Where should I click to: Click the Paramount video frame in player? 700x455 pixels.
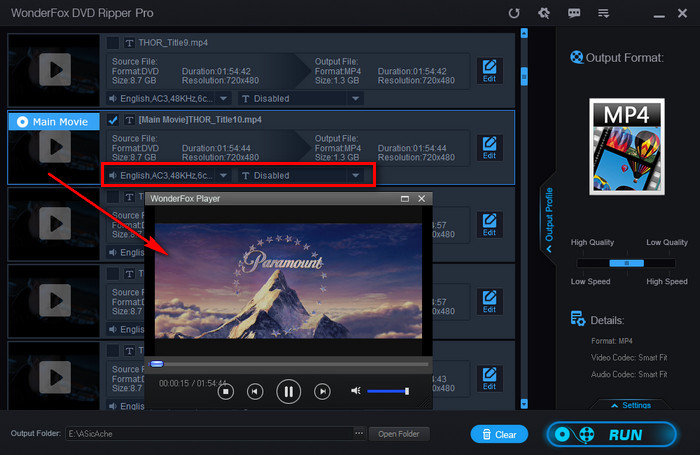point(288,280)
